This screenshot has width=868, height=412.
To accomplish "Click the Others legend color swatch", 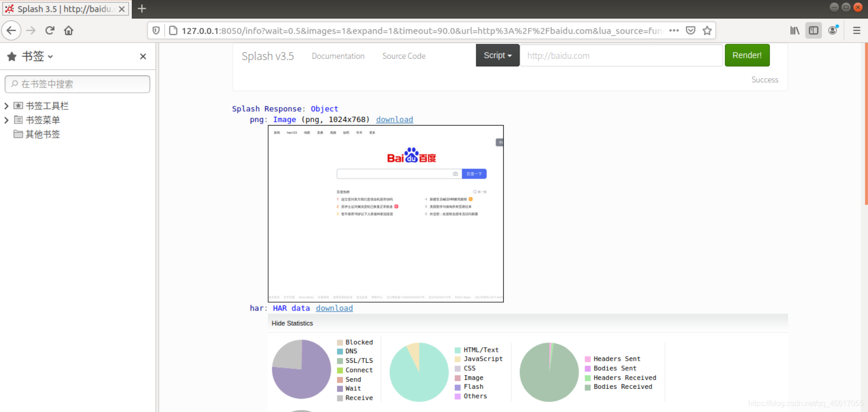I will [x=458, y=396].
